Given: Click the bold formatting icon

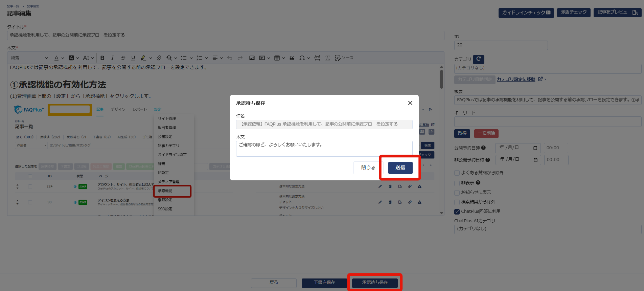Looking at the screenshot, I should pyautogui.click(x=102, y=58).
